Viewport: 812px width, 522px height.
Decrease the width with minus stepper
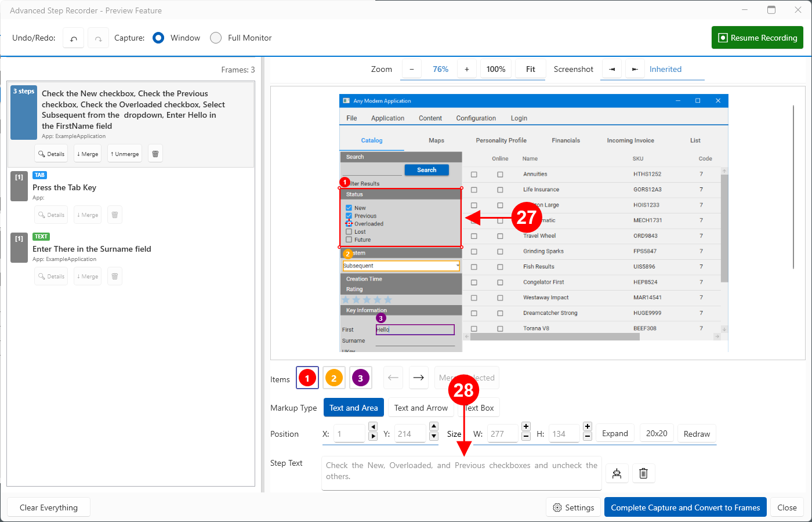(x=526, y=437)
